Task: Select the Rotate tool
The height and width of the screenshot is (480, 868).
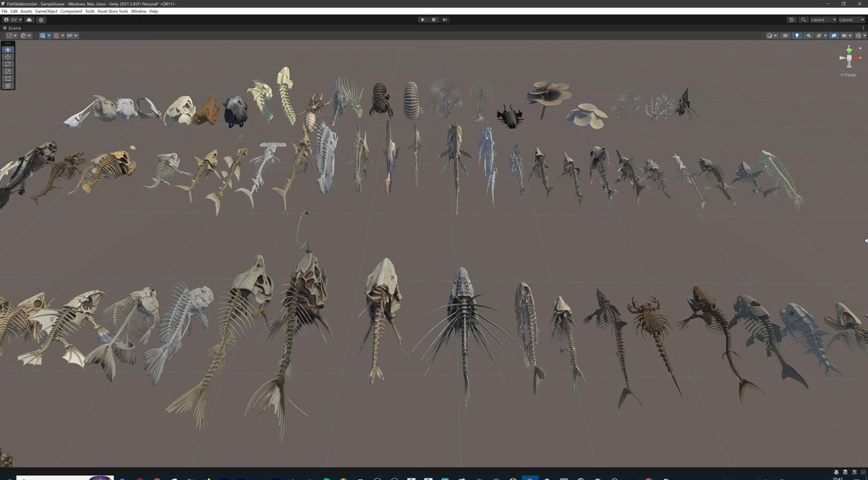Action: point(7,63)
